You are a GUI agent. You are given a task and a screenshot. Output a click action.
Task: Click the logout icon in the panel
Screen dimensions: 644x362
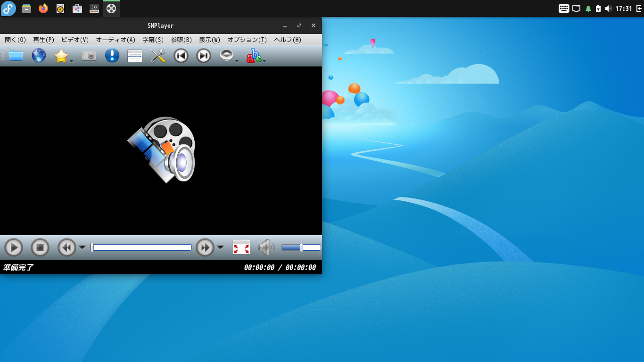(639, 8)
